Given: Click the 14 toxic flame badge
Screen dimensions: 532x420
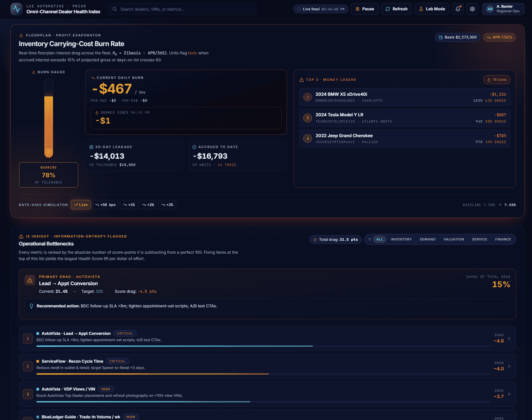Looking at the screenshot, I should pos(497,80).
